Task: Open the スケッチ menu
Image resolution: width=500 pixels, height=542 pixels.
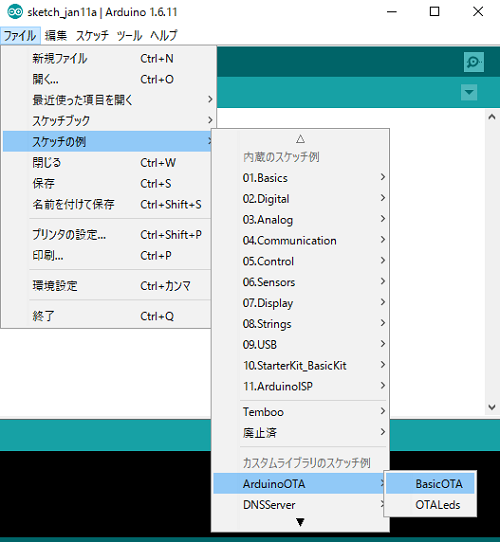Action: pos(92,36)
